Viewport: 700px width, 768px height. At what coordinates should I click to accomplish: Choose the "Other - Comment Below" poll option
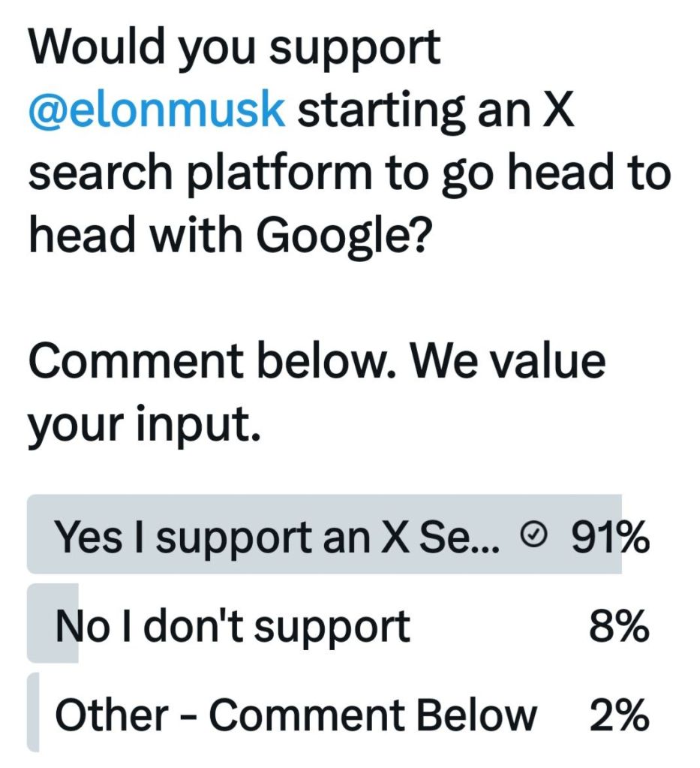coord(296,714)
